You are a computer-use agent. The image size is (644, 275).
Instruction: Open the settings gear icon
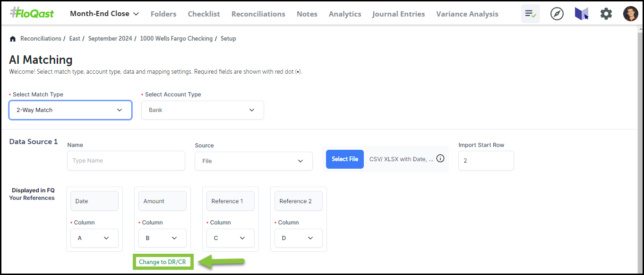(x=606, y=14)
